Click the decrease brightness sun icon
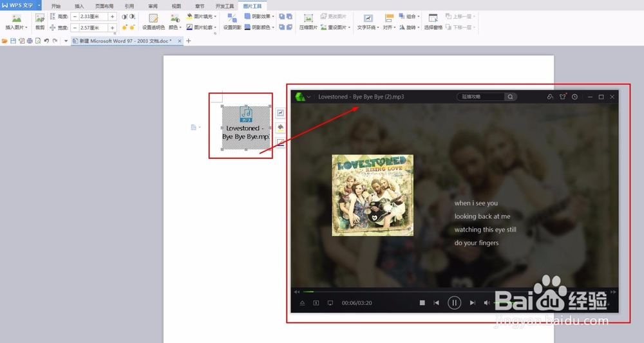 click(132, 28)
